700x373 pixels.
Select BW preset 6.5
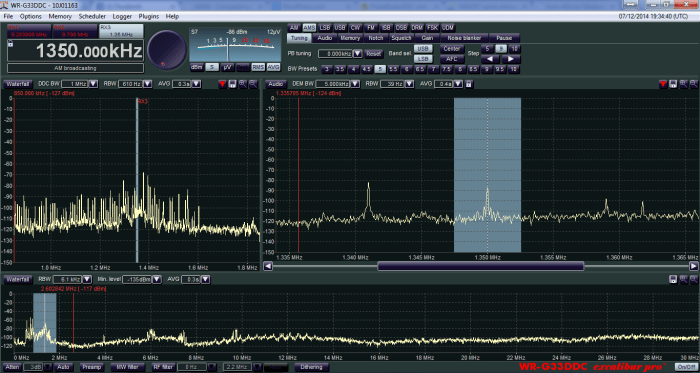point(420,69)
